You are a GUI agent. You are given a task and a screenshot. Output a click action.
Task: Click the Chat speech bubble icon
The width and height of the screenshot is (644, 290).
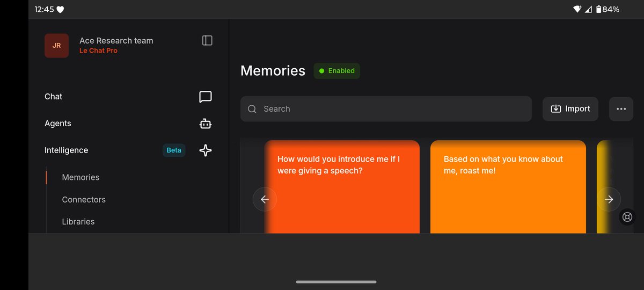pos(206,97)
